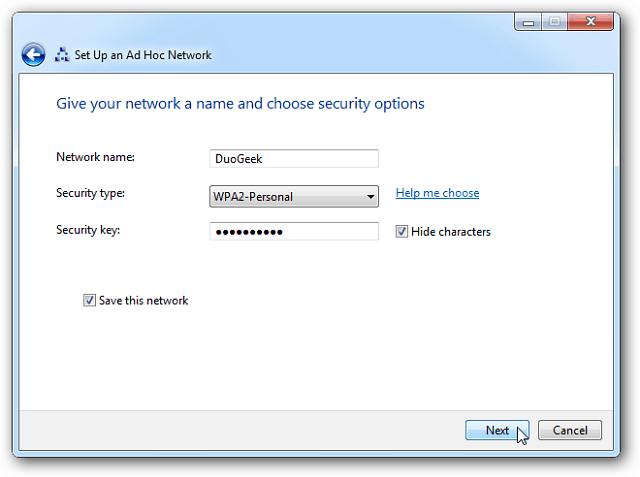Viewport: 640px width, 477px height.
Task: Click the grayed maximize window button
Action: [x=554, y=22]
